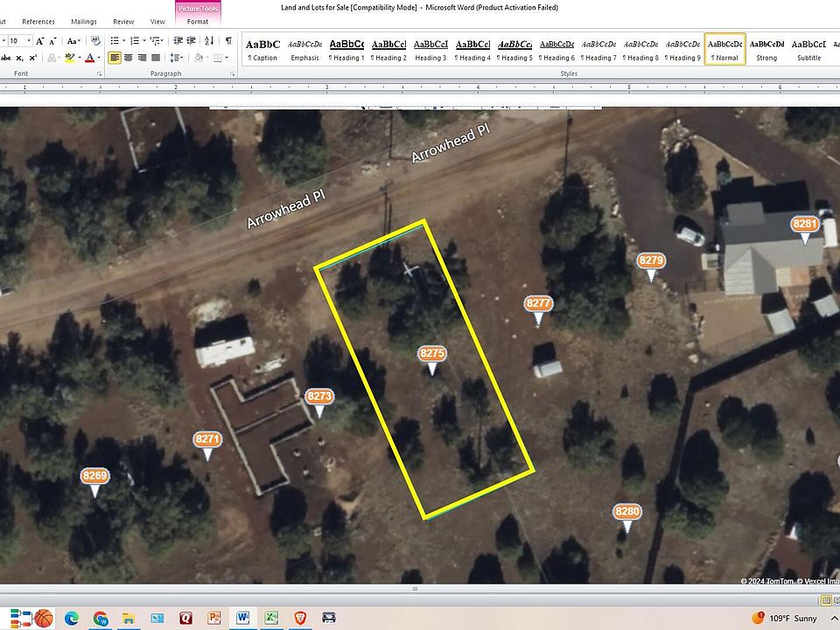Apply the Heading 6 style
840x630 pixels.
pyautogui.click(x=556, y=49)
